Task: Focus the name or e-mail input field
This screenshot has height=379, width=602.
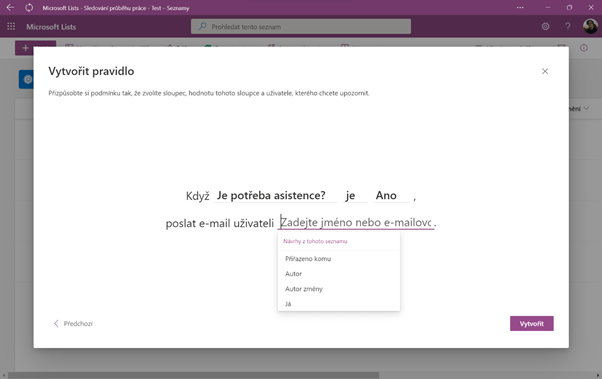Action: [x=356, y=222]
